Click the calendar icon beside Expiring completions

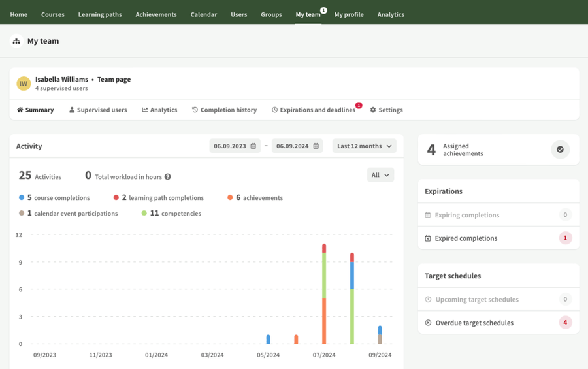(x=428, y=215)
